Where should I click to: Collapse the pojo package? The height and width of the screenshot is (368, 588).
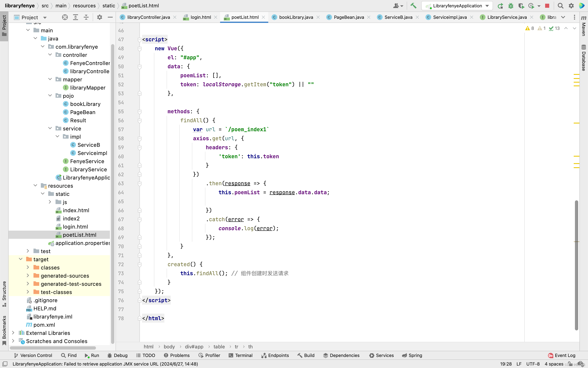pos(50,96)
